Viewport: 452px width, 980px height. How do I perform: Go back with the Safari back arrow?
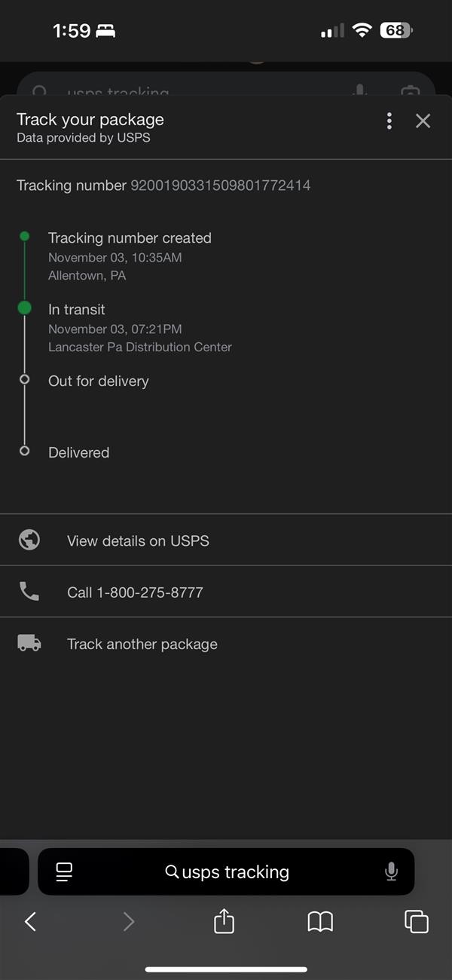click(31, 921)
